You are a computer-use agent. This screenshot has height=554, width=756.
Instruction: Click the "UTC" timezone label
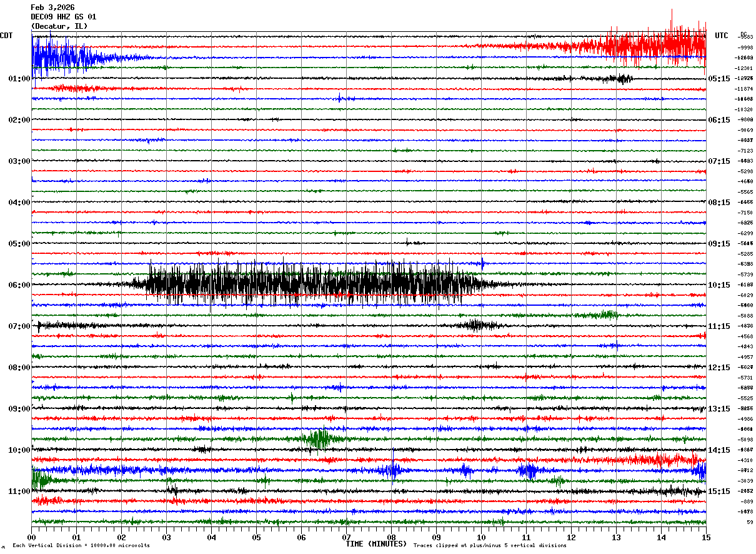point(722,36)
